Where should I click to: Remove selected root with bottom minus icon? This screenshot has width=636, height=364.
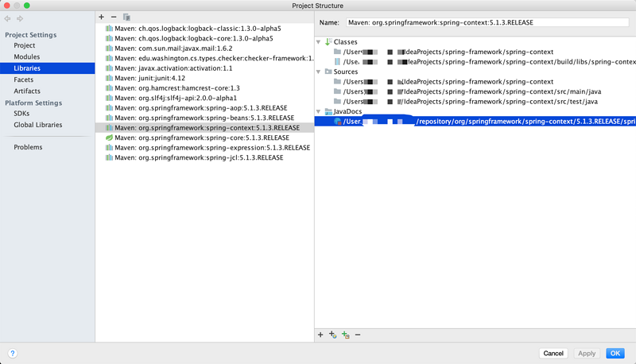tap(358, 335)
